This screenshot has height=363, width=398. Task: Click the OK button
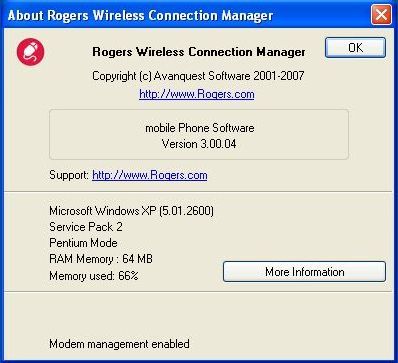tap(355, 47)
